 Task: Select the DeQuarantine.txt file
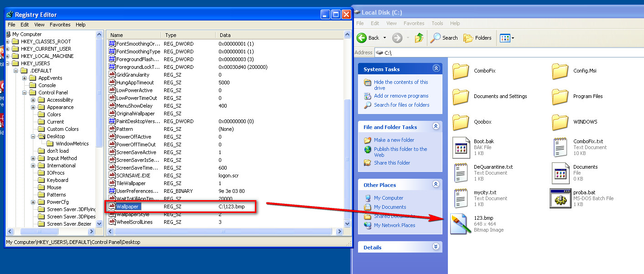click(483, 173)
